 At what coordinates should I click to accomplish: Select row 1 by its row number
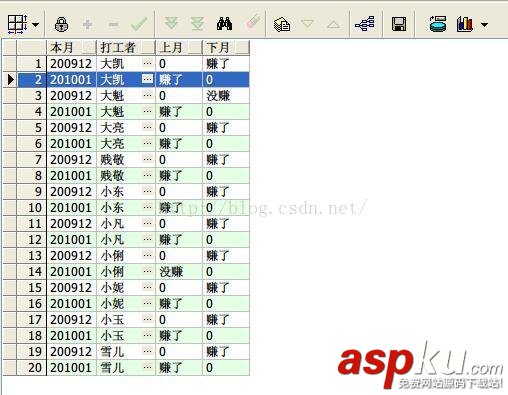point(31,63)
